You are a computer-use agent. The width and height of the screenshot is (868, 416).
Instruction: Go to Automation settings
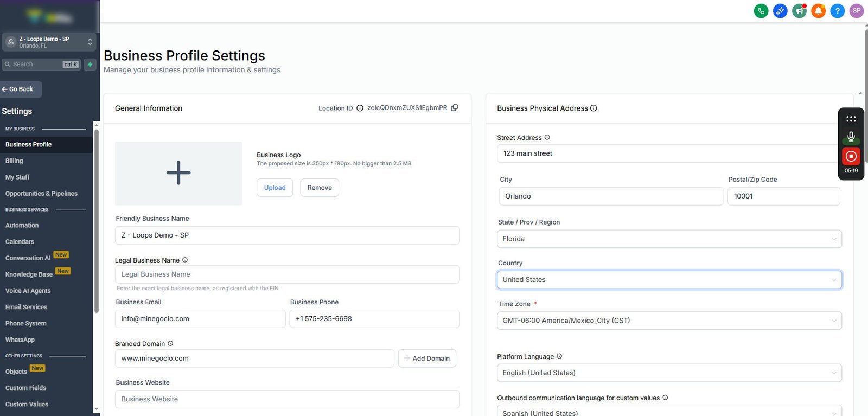[22, 225]
